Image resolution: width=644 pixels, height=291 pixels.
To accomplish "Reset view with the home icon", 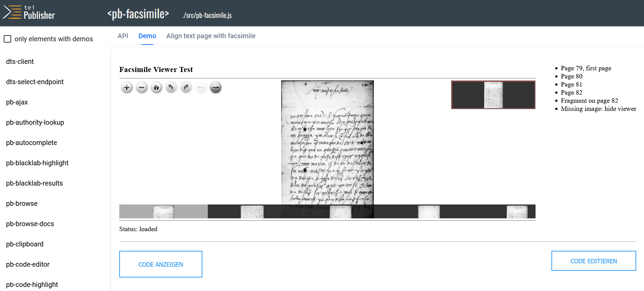I will 156,88.
